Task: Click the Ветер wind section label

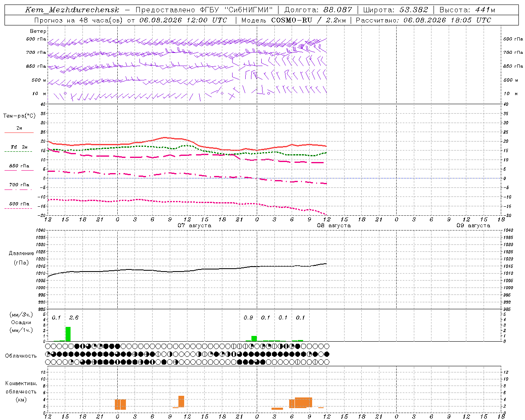Action: tap(38, 31)
